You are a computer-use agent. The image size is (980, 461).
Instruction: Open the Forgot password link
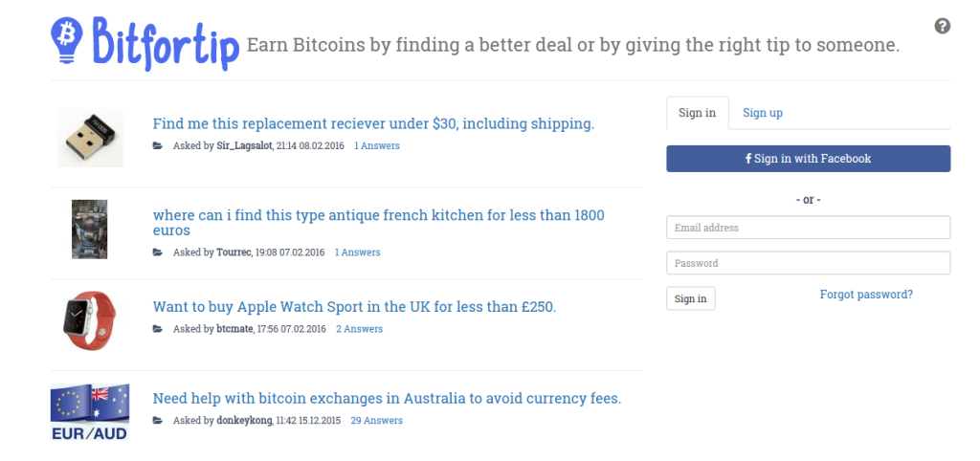click(x=866, y=295)
